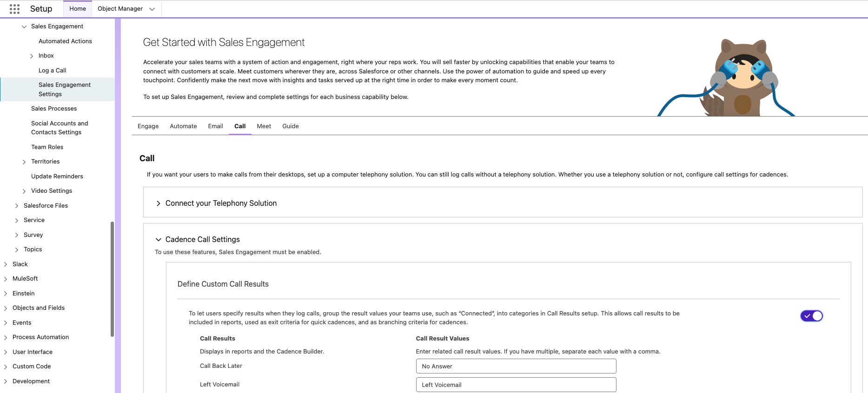Select Sales Engagement Settings item
The image size is (868, 393).
[58, 89]
